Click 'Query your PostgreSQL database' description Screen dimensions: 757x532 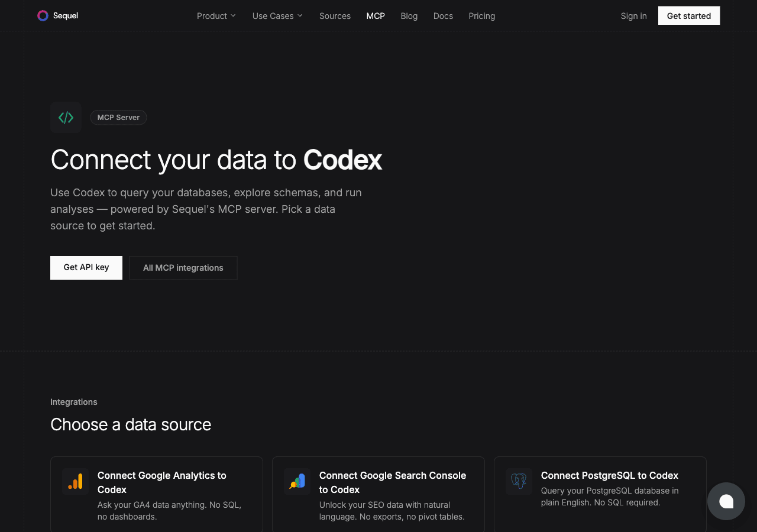click(x=610, y=497)
